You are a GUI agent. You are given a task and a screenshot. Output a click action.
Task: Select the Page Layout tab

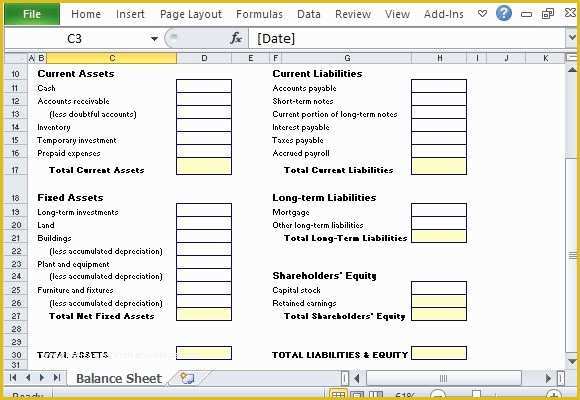(190, 14)
